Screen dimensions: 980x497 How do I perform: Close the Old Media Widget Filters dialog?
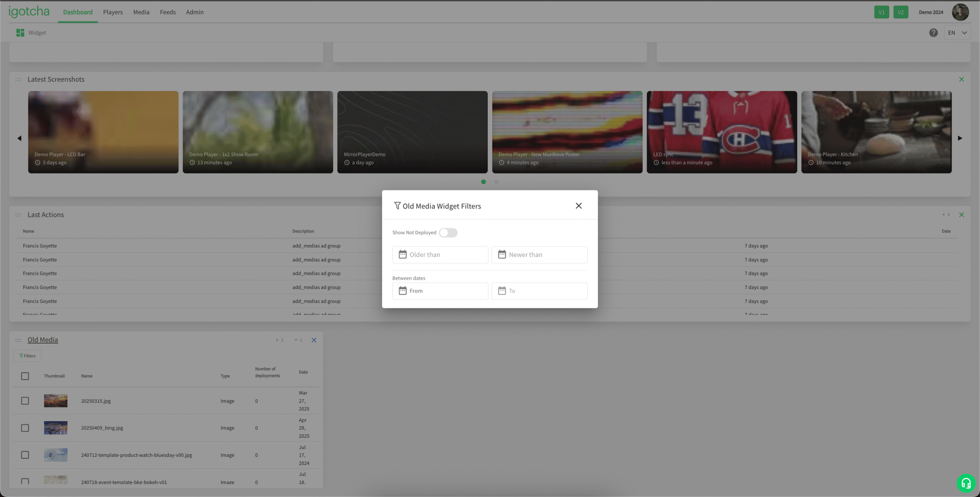(x=578, y=206)
